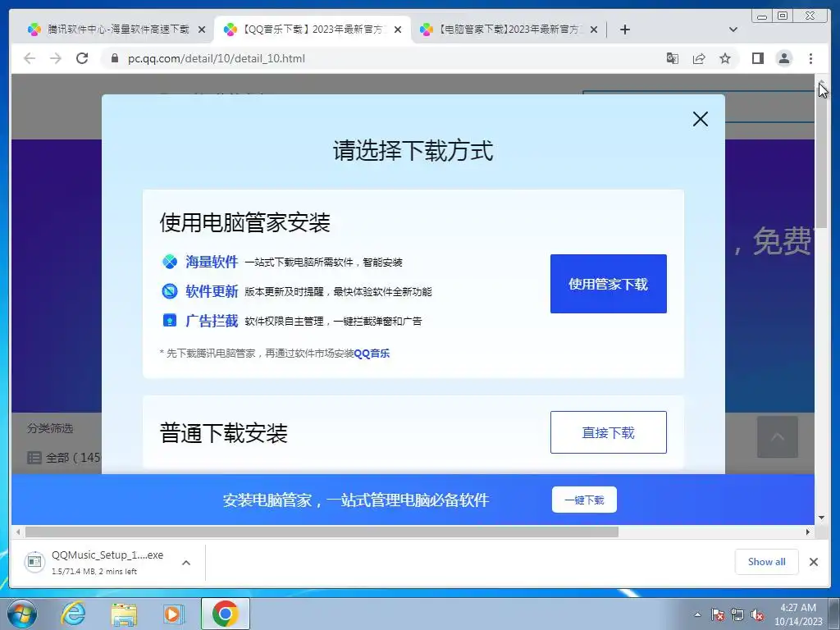Click scroll left arrow of page
This screenshot has height=630, width=840.
click(18, 532)
